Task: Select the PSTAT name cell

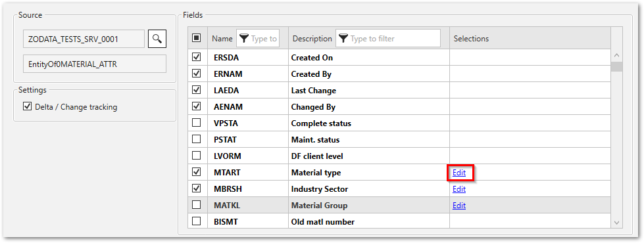Action: pyautogui.click(x=247, y=140)
